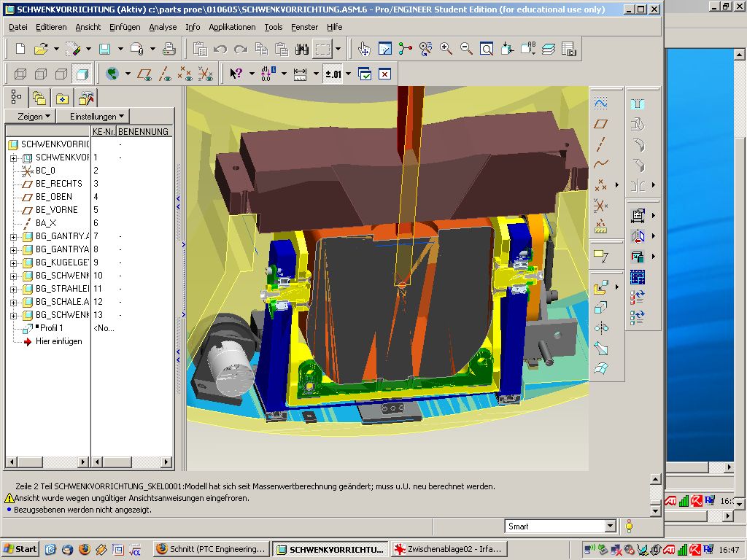Screen dimensions: 747x560
Task: Open the Smart selection filter dropdown
Action: coord(610,526)
